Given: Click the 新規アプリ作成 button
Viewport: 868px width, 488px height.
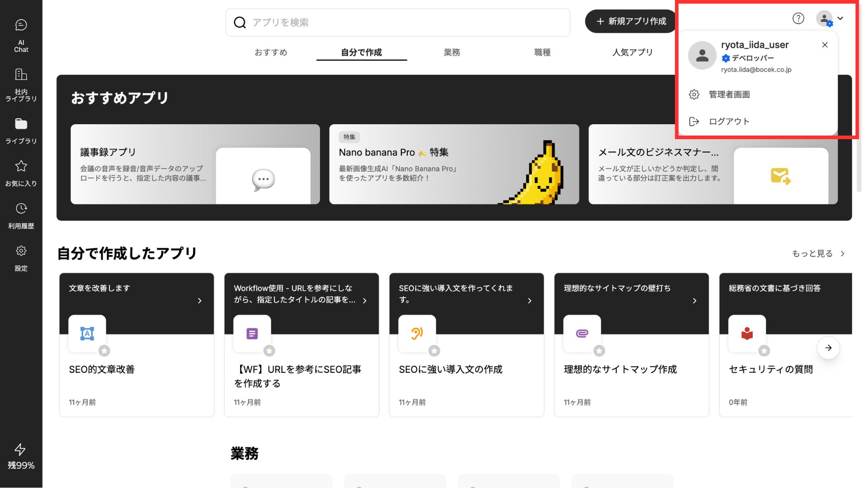Looking at the screenshot, I should pyautogui.click(x=631, y=21).
